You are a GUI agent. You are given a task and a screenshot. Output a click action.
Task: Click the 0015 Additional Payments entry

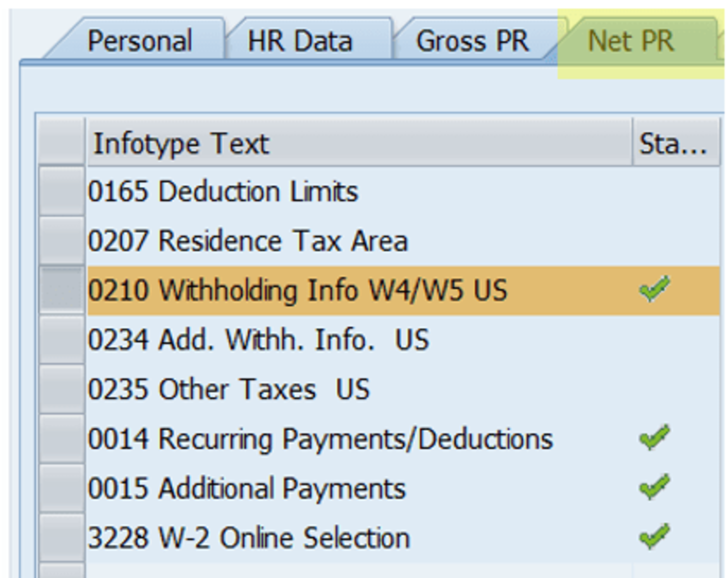[x=246, y=487]
